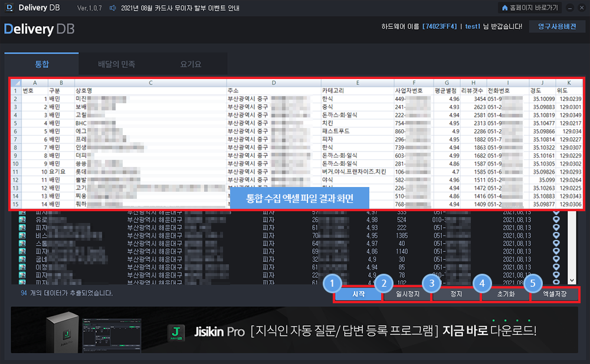The height and width of the screenshot is (364, 590).
Task: Click the 영구사용버전 button
Action: 557,27
